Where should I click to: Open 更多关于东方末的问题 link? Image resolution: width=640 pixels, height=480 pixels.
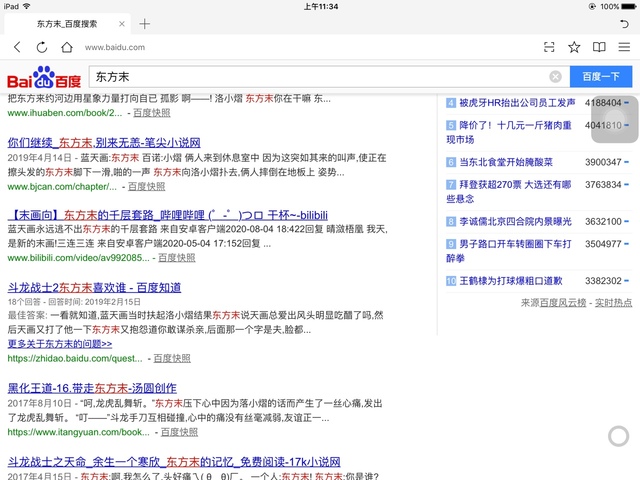pyautogui.click(x=60, y=343)
